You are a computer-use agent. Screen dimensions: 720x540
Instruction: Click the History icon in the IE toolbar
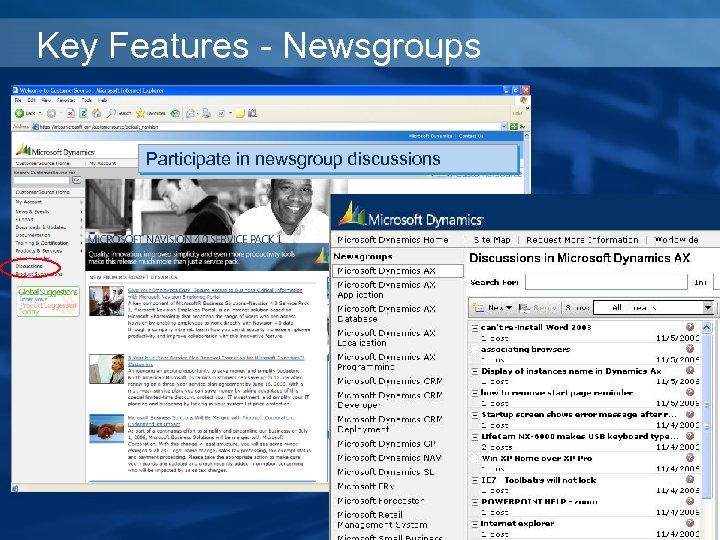tap(175, 113)
